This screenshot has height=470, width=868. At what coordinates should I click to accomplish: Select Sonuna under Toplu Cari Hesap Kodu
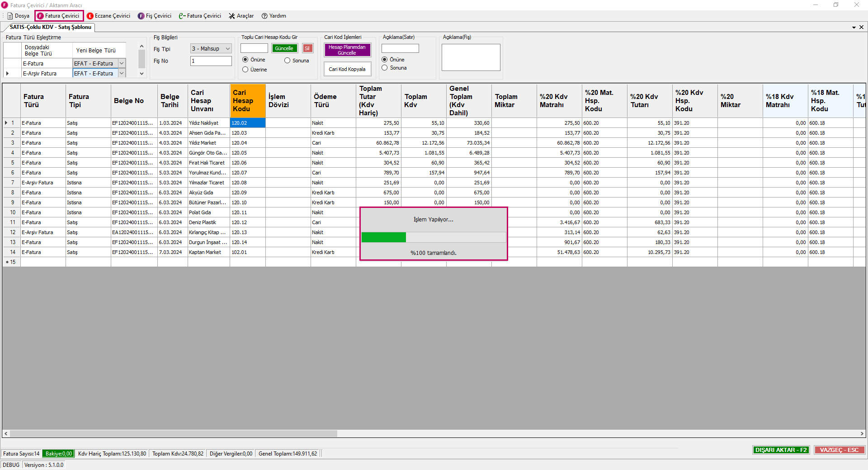point(288,61)
